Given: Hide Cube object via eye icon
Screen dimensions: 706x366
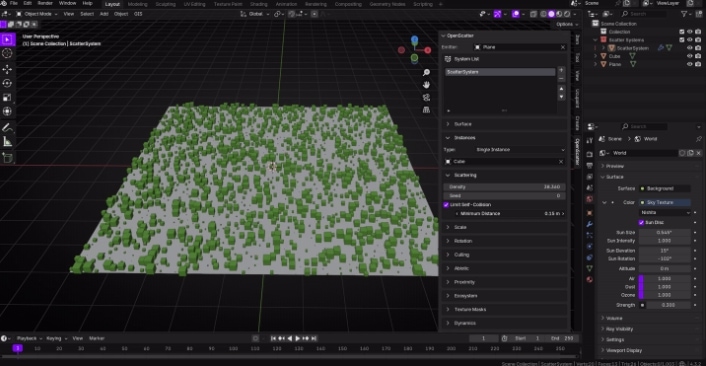Looking at the screenshot, I should tap(689, 56).
